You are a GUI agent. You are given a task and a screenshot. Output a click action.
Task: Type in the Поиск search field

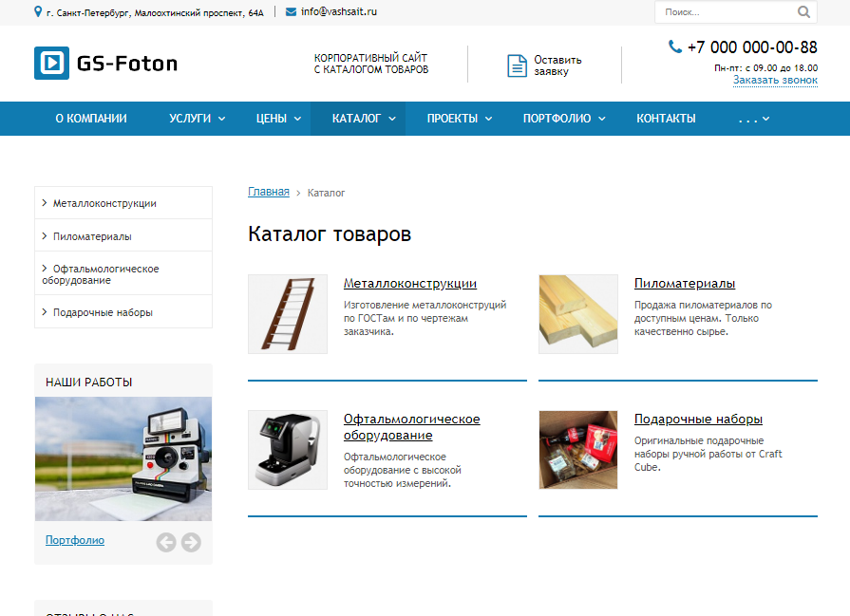[722, 12]
